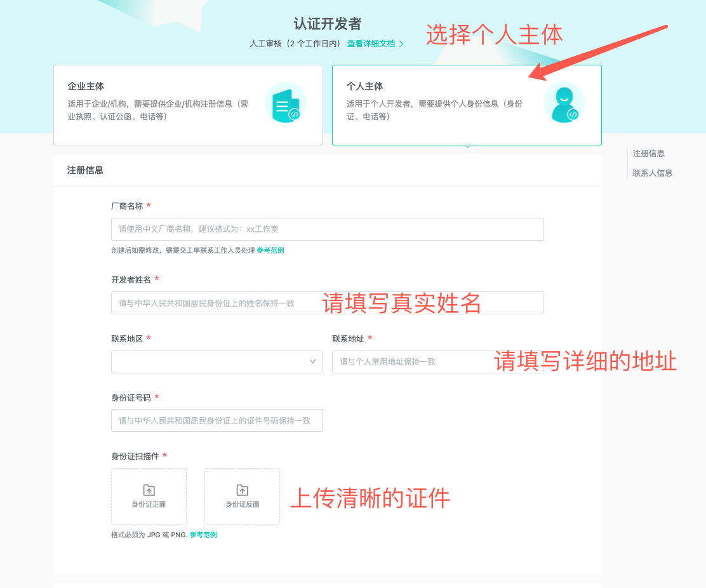
Task: Focus the 联系地址 input field
Action: tap(437, 362)
